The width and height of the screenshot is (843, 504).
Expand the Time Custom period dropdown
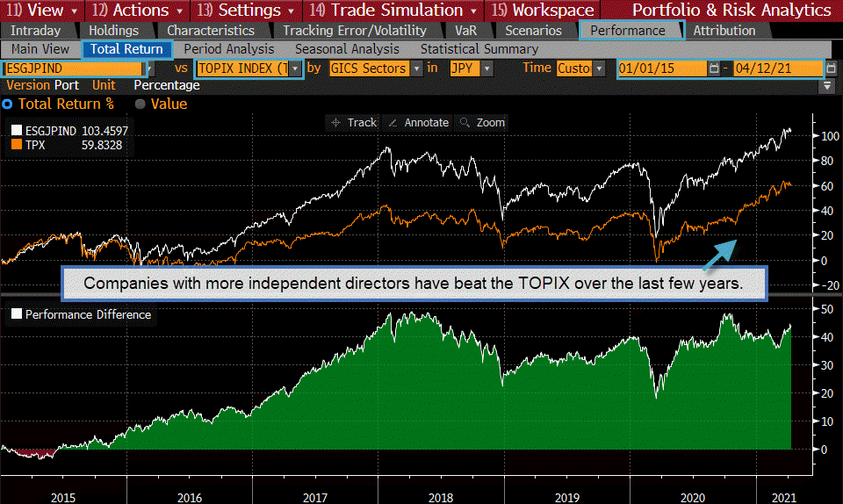click(x=599, y=68)
